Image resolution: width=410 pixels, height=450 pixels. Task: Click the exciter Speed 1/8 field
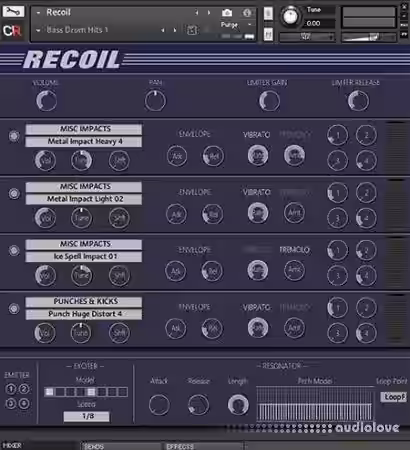tap(86, 416)
